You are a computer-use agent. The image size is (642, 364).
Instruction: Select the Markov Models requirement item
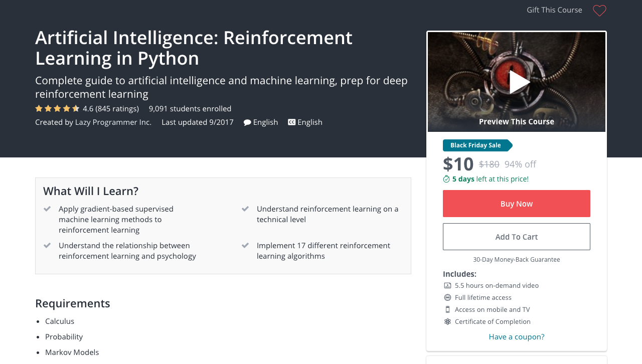[x=72, y=352]
